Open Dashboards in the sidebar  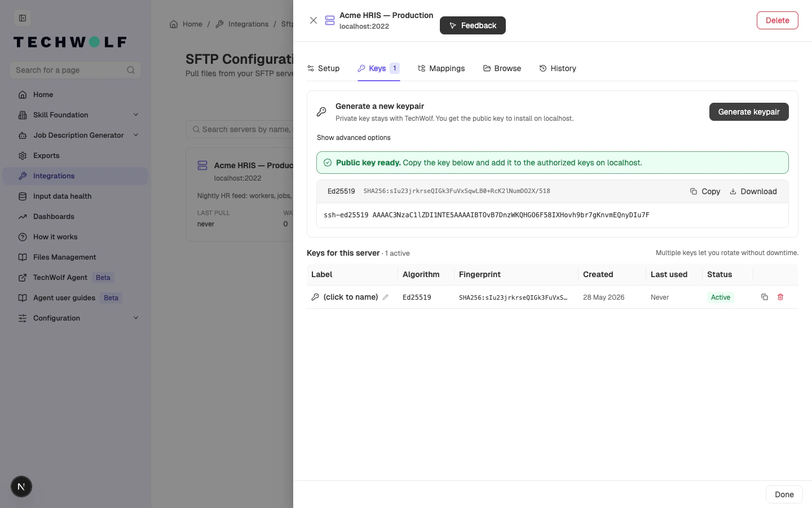pos(76,217)
